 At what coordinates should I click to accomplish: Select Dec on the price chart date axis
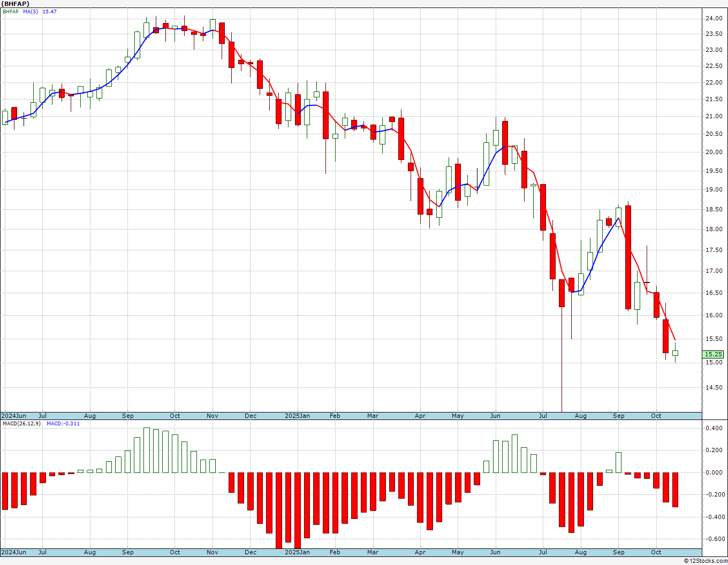tap(251, 416)
